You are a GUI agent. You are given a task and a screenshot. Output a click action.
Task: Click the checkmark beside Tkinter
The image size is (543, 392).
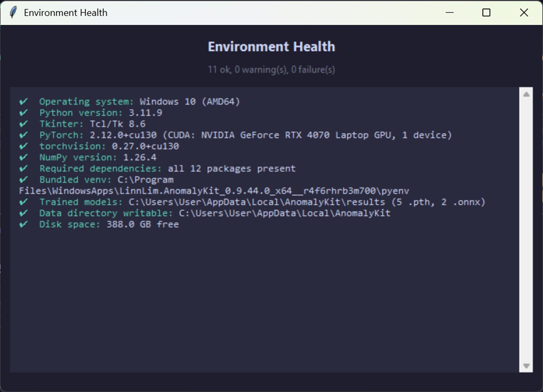[23, 124]
